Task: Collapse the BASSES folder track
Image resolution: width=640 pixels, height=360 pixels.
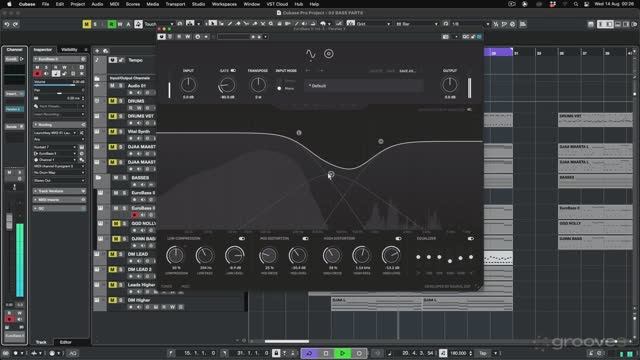Action: pyautogui.click(x=98, y=178)
